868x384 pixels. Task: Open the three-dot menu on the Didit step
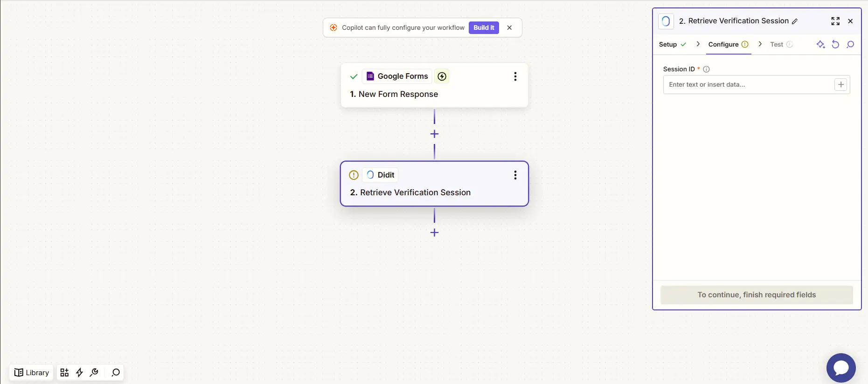click(515, 175)
